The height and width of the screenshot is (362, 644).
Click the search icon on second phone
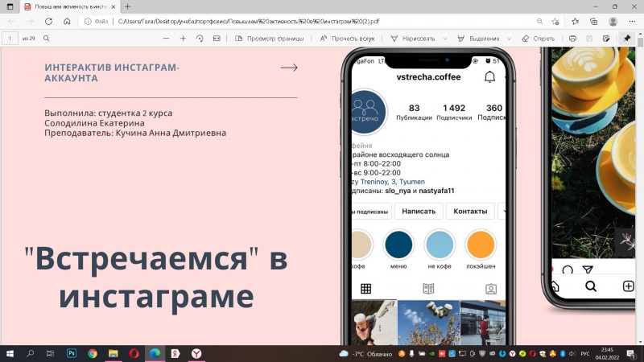click(591, 286)
